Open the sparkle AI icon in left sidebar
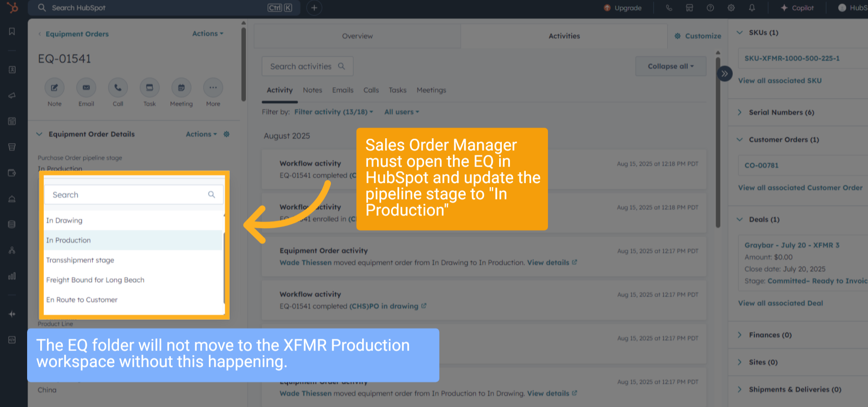The width and height of the screenshot is (868, 407). [x=12, y=314]
